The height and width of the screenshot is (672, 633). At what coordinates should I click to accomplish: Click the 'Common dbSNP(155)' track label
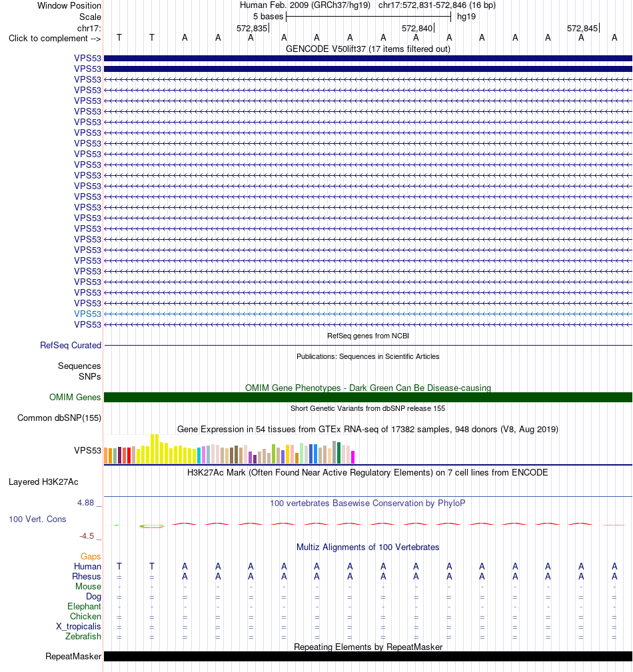pyautogui.click(x=59, y=418)
